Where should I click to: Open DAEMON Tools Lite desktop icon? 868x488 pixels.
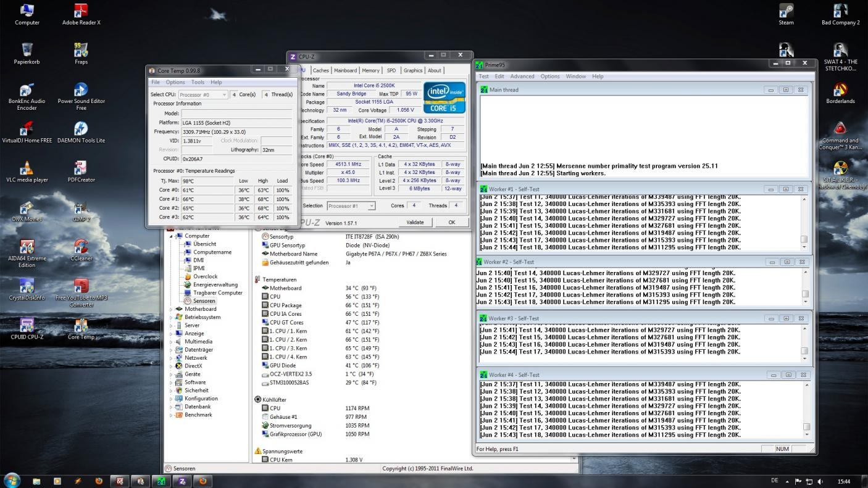click(81, 132)
